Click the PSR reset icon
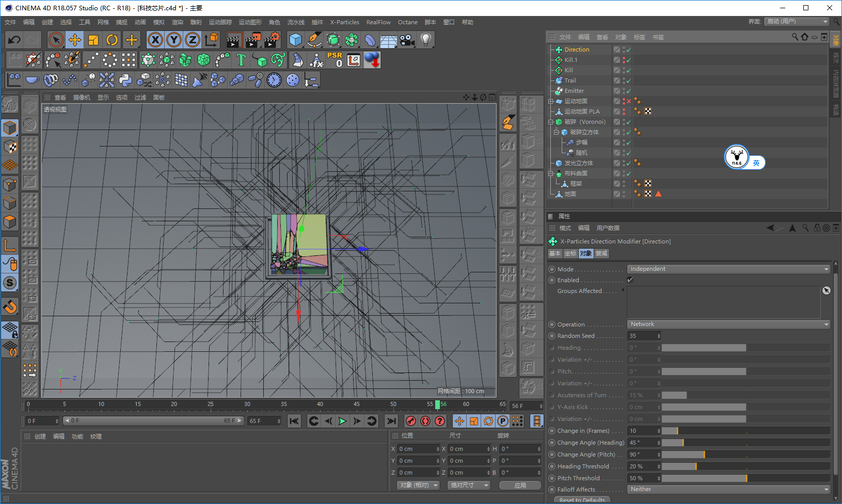The image size is (842, 504). coord(335,60)
